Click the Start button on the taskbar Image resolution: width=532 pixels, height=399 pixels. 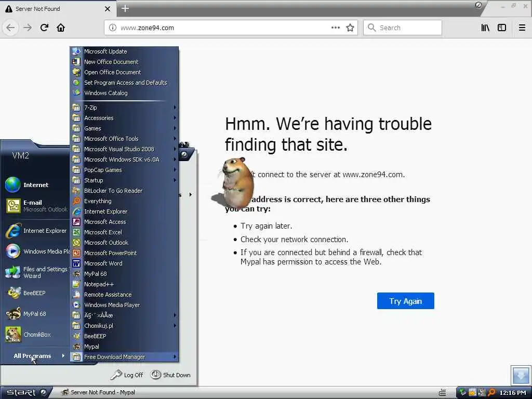[x=25, y=393]
